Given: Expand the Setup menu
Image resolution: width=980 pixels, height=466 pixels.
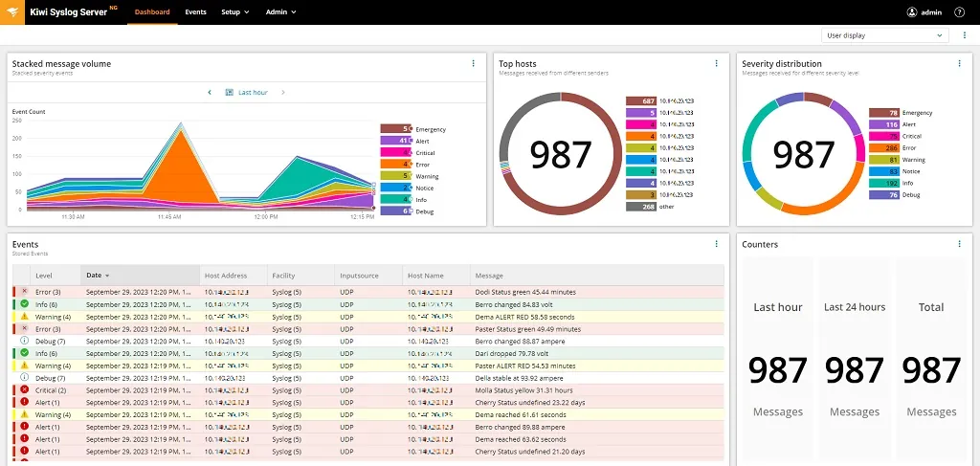Looking at the screenshot, I should 235,11.
